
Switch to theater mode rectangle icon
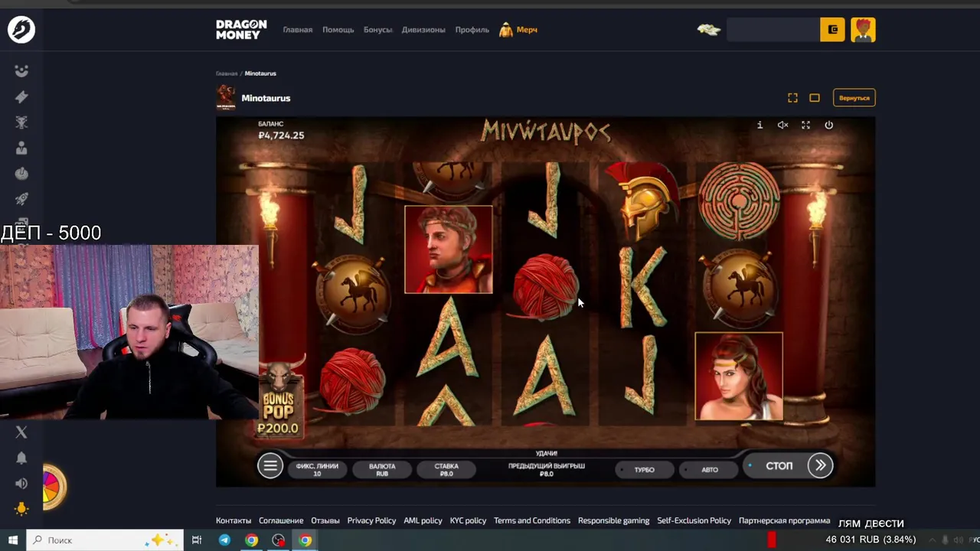pos(815,98)
